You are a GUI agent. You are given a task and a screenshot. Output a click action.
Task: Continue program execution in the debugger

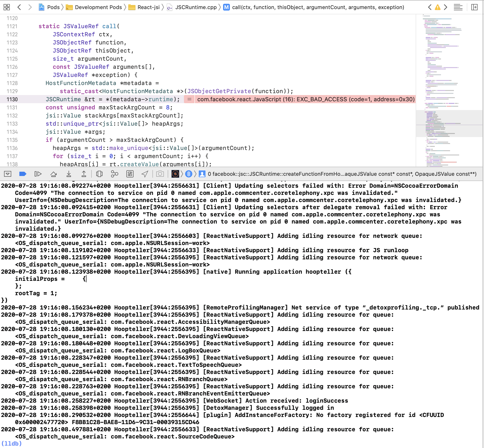pos(38,174)
